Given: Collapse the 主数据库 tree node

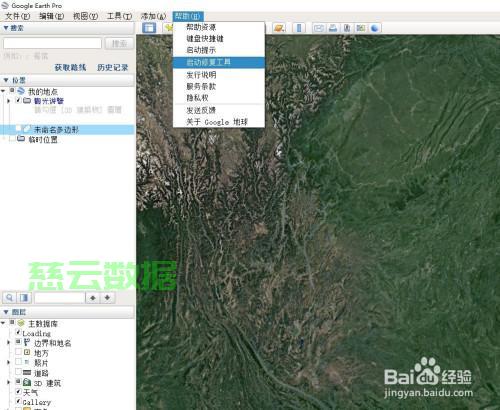Looking at the screenshot, I should point(3,323).
